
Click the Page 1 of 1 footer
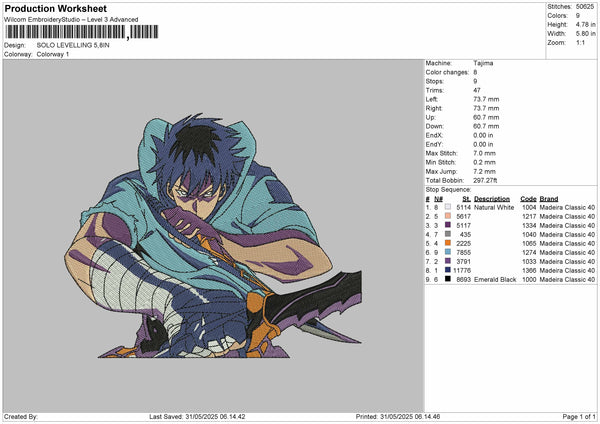tap(579, 416)
